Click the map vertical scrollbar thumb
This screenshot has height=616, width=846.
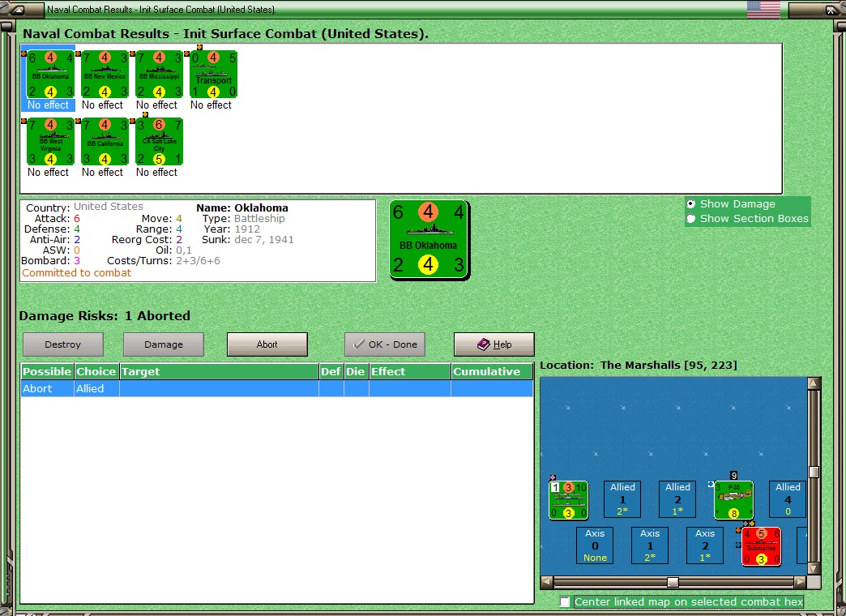[x=814, y=473]
